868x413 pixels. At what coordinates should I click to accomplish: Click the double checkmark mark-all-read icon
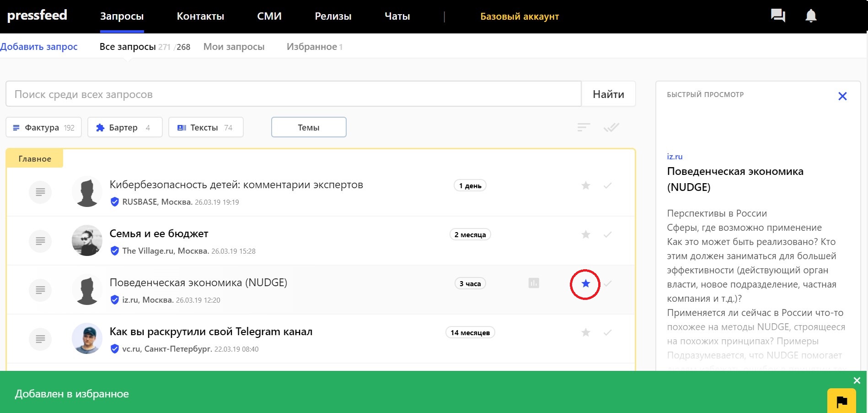click(x=611, y=127)
